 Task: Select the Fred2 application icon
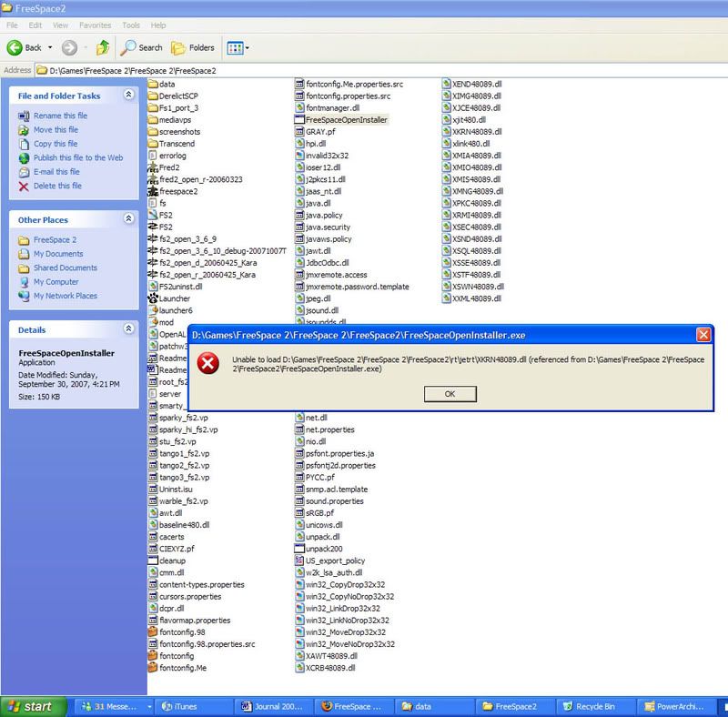(x=153, y=167)
